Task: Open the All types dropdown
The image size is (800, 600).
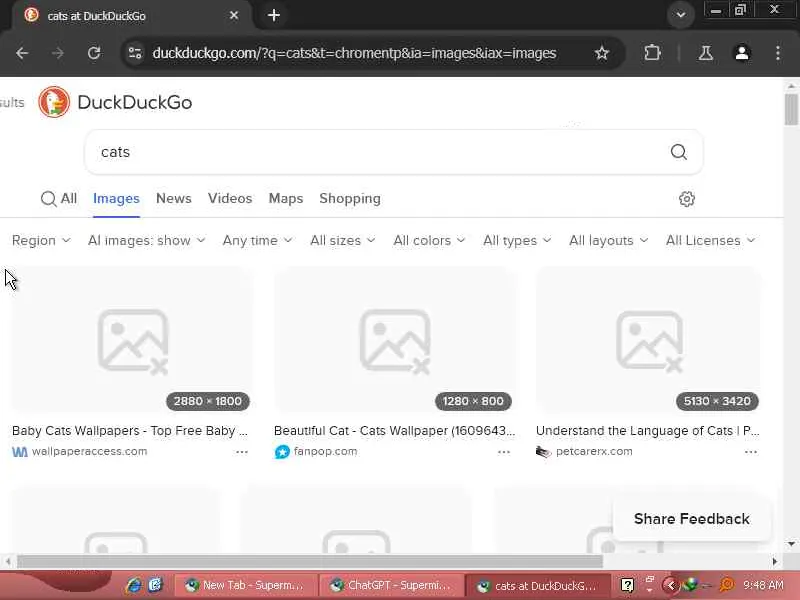Action: 517,240
